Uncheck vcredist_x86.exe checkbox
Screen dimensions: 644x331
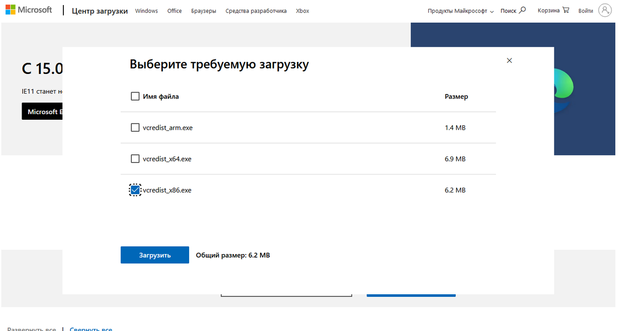135,190
